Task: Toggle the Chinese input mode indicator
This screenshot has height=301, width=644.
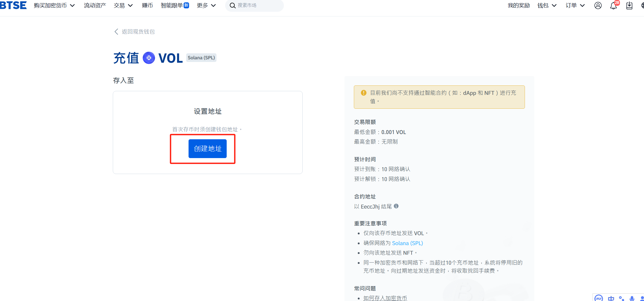Action: pyautogui.click(x=611, y=298)
